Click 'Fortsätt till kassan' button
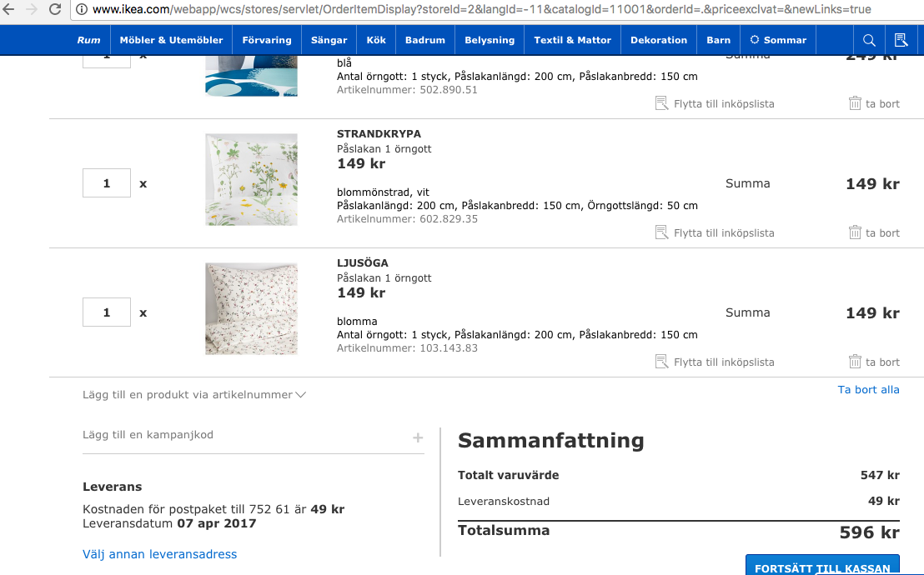924x575 pixels. coord(822,566)
